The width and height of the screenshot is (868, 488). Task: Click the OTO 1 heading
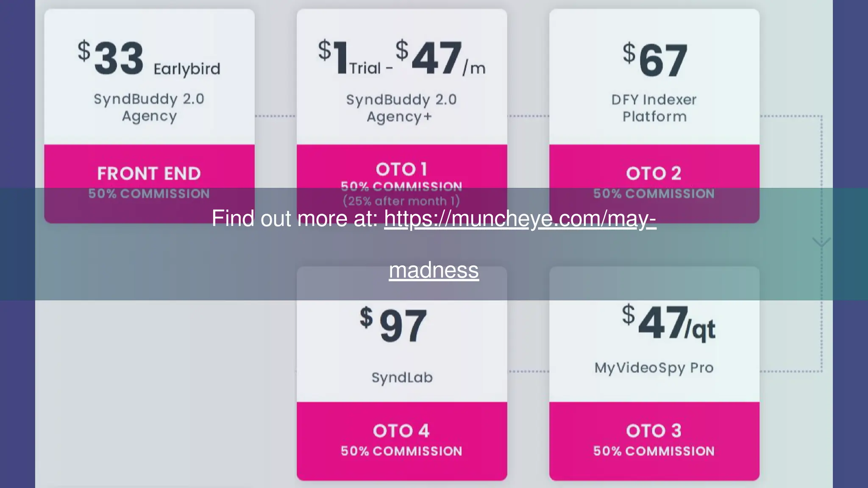[x=401, y=169]
